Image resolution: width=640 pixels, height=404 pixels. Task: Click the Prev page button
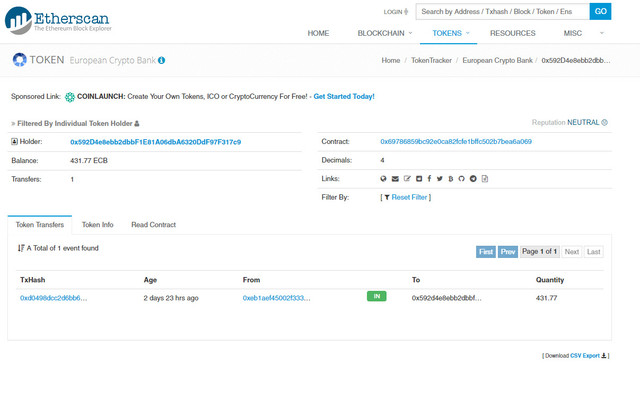click(x=508, y=252)
